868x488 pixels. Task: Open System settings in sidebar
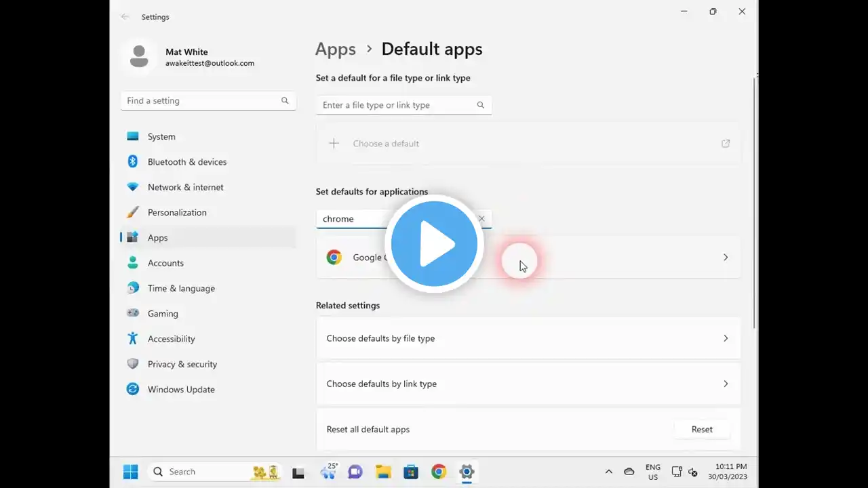click(x=161, y=137)
